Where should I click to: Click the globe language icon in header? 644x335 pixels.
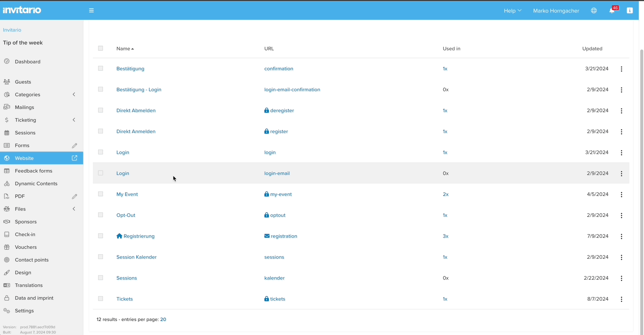pyautogui.click(x=594, y=10)
